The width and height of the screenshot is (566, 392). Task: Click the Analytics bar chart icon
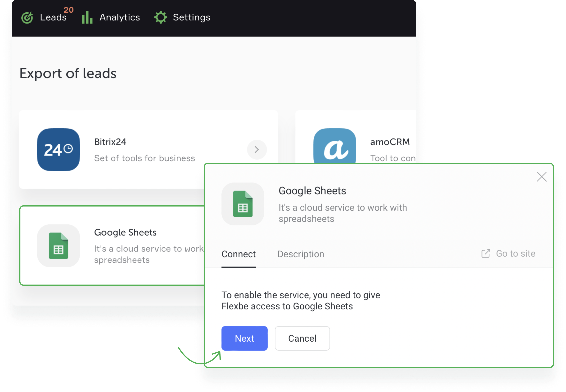coord(87,17)
